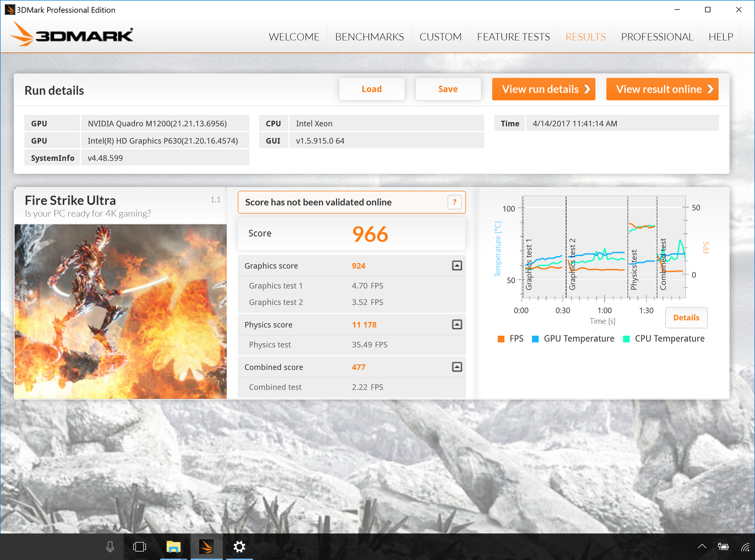Click Combined test result 2.22 FPS
Image resolution: width=755 pixels, height=560 pixels.
(x=367, y=387)
